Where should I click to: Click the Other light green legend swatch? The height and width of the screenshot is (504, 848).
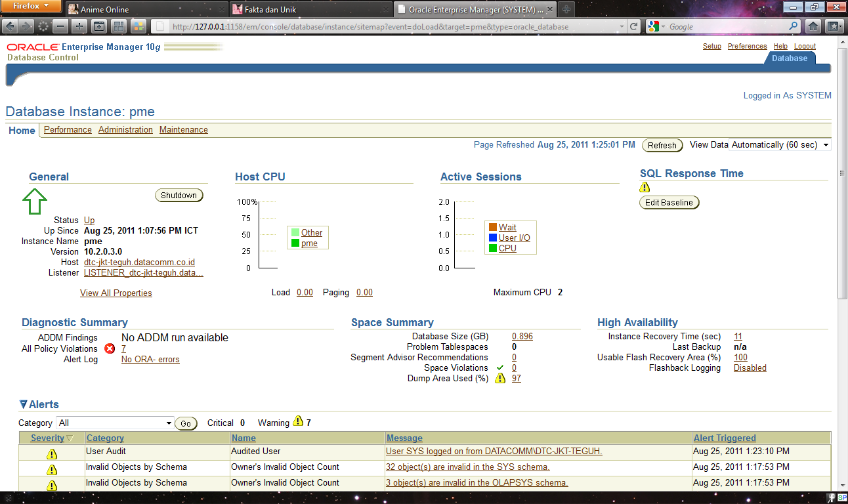(x=295, y=232)
